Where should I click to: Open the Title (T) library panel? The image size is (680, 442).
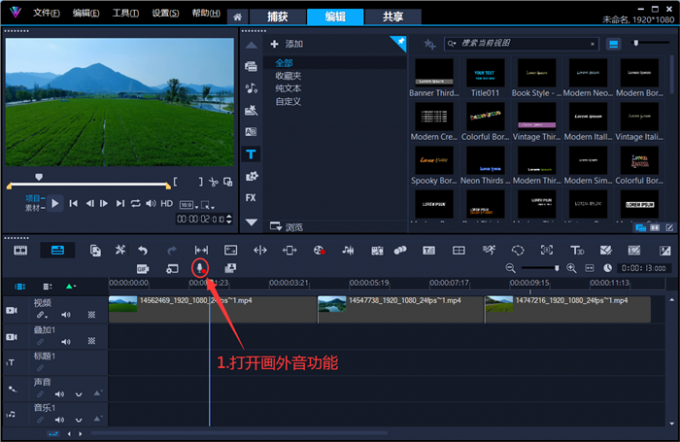[x=251, y=154]
